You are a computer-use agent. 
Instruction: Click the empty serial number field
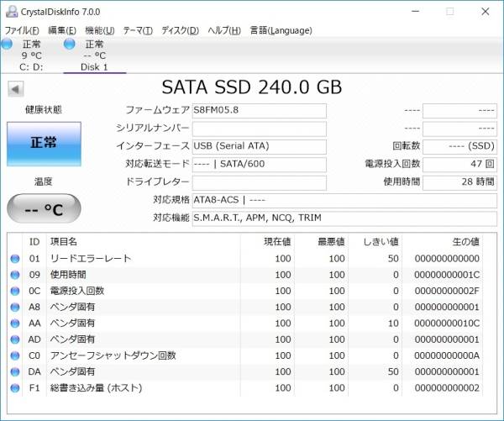click(x=259, y=129)
